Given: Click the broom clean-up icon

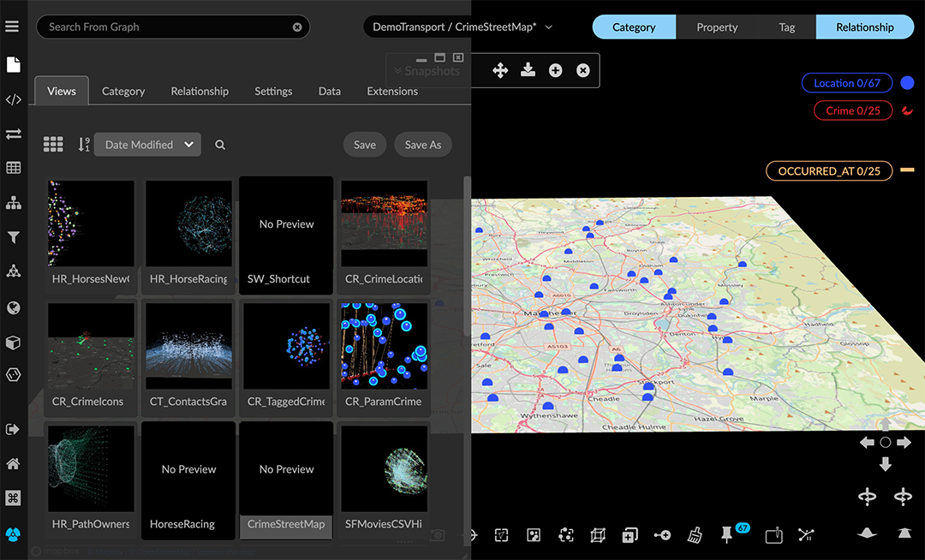Looking at the screenshot, I should (x=695, y=535).
